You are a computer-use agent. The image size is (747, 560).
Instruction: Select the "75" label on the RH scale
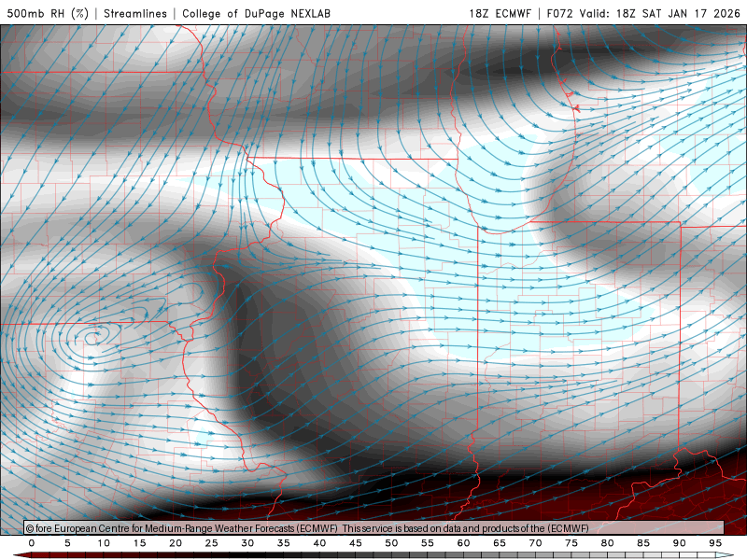click(571, 543)
